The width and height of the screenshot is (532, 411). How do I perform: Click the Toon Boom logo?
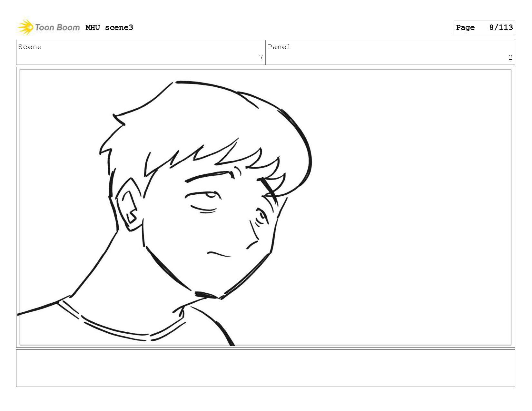[48, 27]
